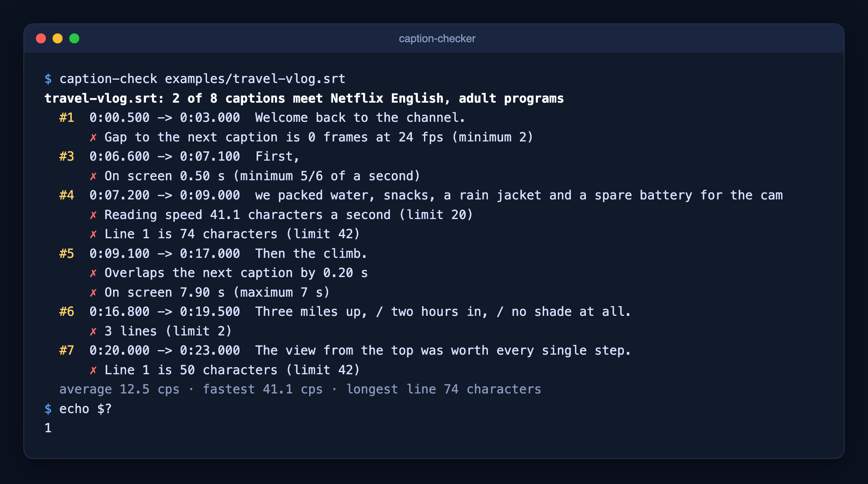Click caption number #6
This screenshot has width=868, height=484.
tap(67, 312)
